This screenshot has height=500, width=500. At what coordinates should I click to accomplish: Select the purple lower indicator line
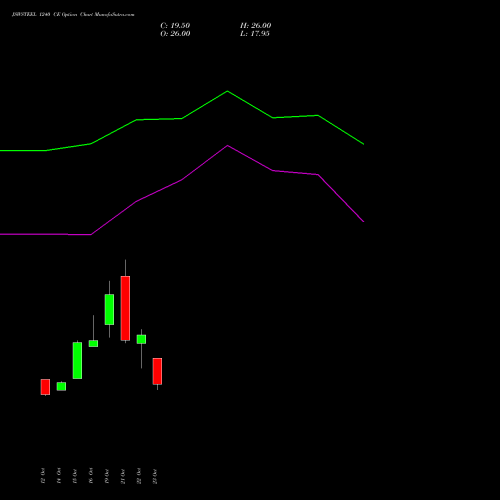[x=182, y=180]
